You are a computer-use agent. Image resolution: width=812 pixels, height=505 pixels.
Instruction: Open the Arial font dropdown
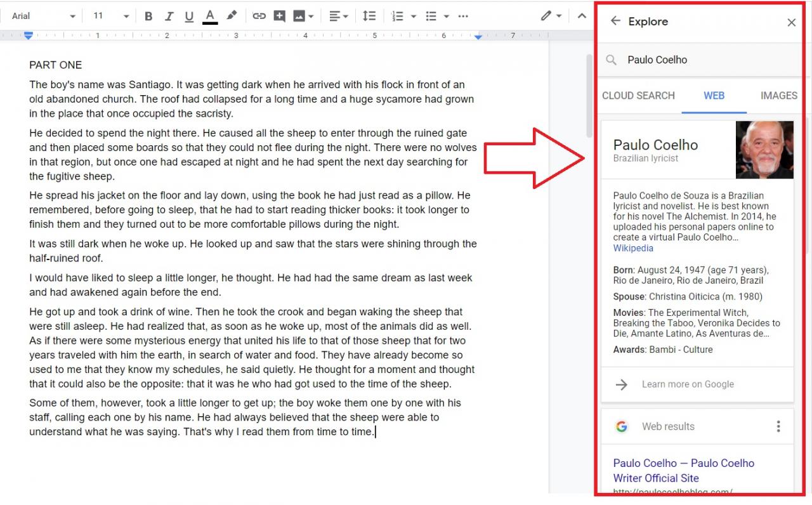click(x=43, y=16)
